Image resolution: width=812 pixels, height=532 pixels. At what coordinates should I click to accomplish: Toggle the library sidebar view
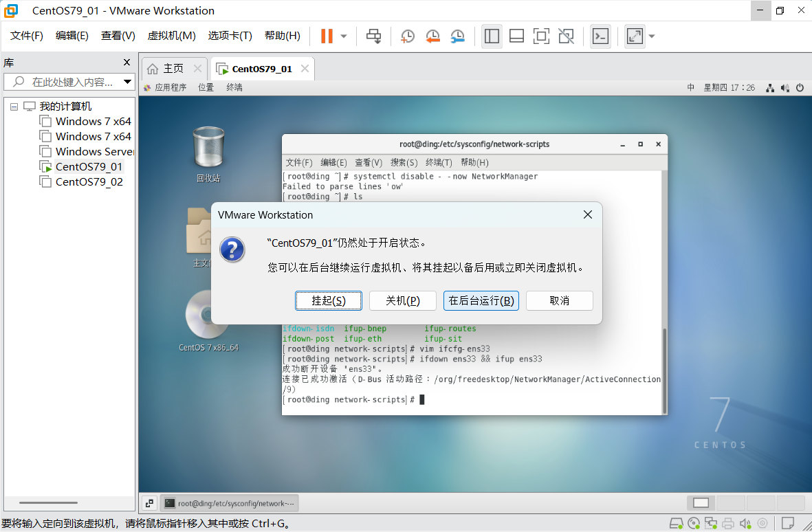tap(492, 36)
